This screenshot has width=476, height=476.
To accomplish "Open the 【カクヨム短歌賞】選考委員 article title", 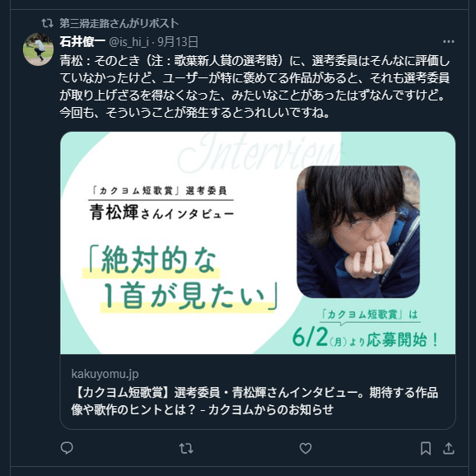I will (x=254, y=401).
